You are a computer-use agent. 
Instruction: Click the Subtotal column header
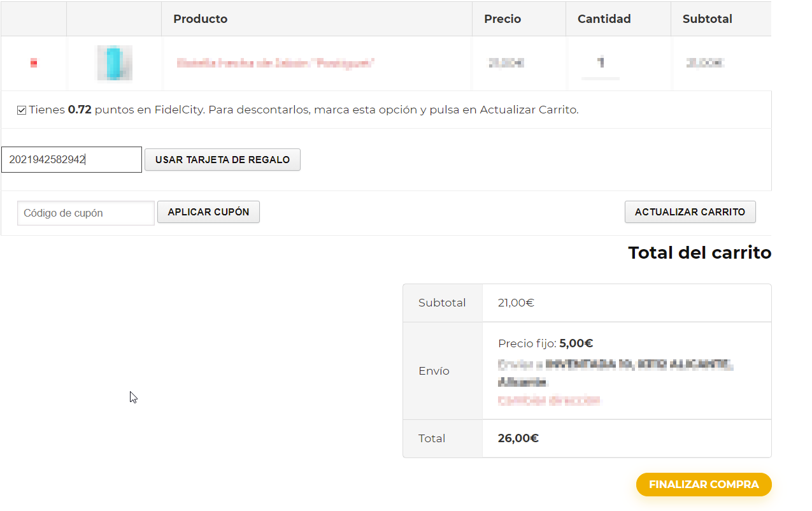tap(707, 19)
